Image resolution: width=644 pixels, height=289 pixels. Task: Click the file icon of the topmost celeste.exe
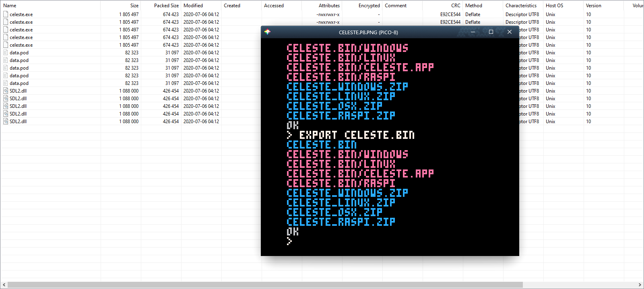[6, 14]
